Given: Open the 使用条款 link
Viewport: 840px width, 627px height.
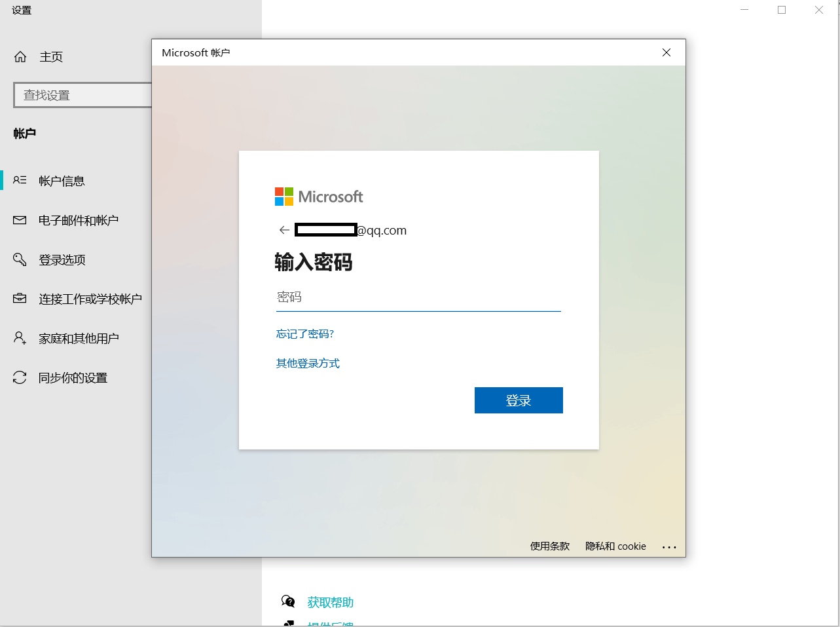Looking at the screenshot, I should 550,546.
